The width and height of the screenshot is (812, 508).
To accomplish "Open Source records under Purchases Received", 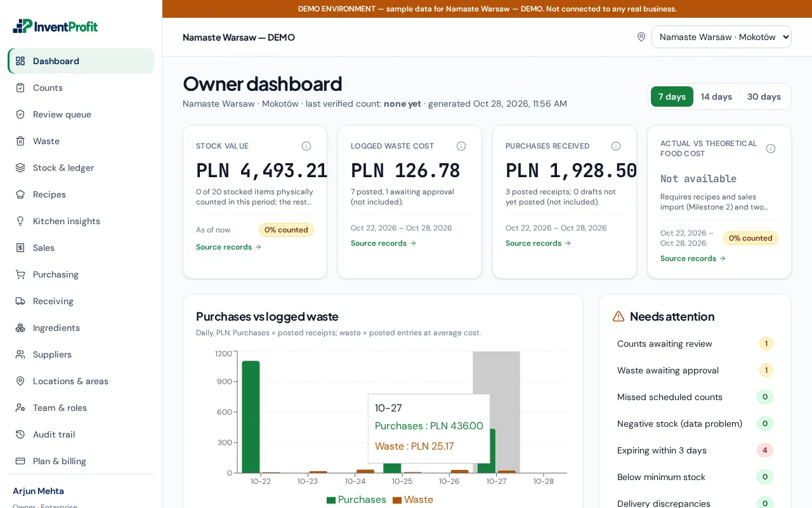I will coord(539,243).
